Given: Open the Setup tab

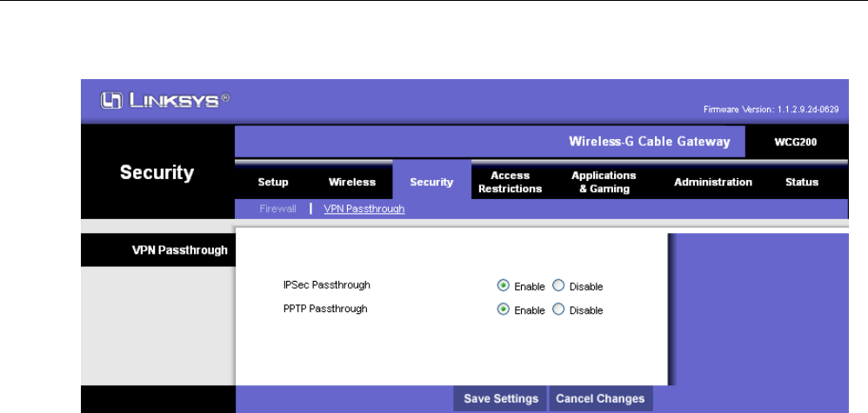Looking at the screenshot, I should 273,182.
